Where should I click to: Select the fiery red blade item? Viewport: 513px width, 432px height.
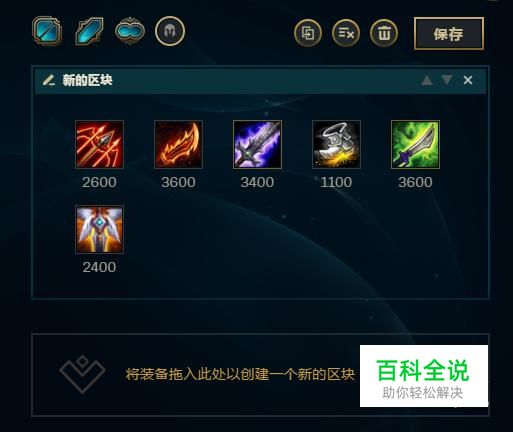click(178, 144)
